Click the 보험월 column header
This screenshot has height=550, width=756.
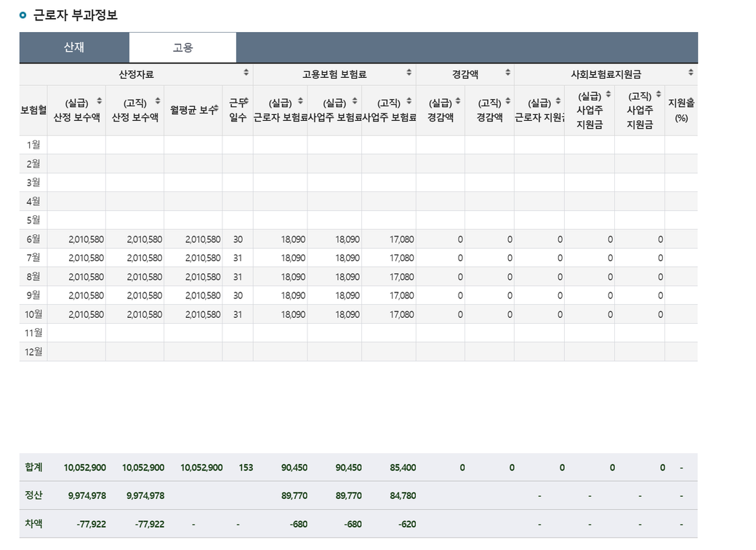coord(33,110)
